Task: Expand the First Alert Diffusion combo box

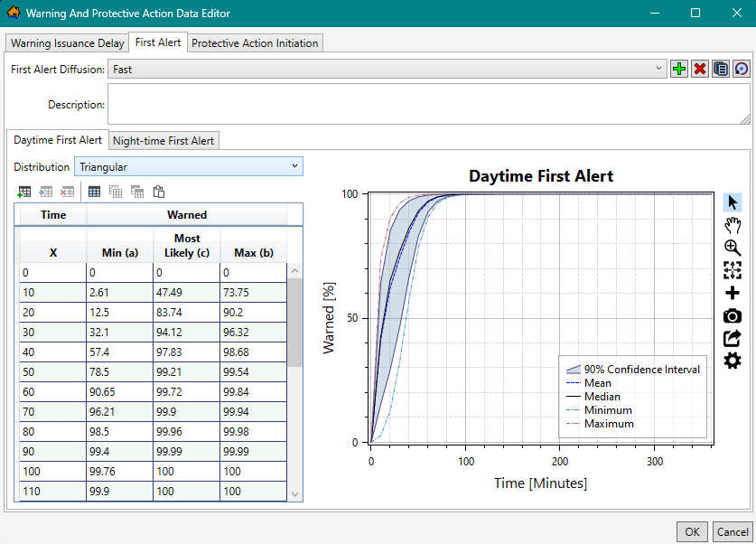Action: [658, 68]
